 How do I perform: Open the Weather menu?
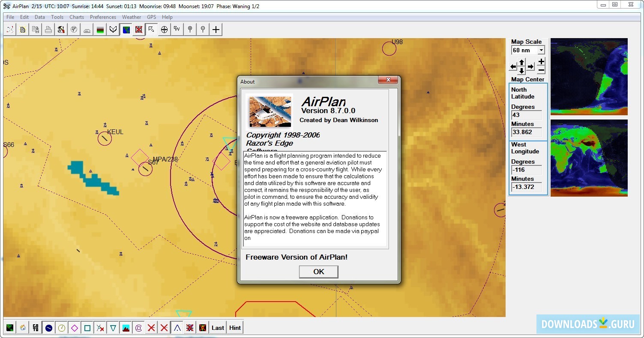click(132, 17)
